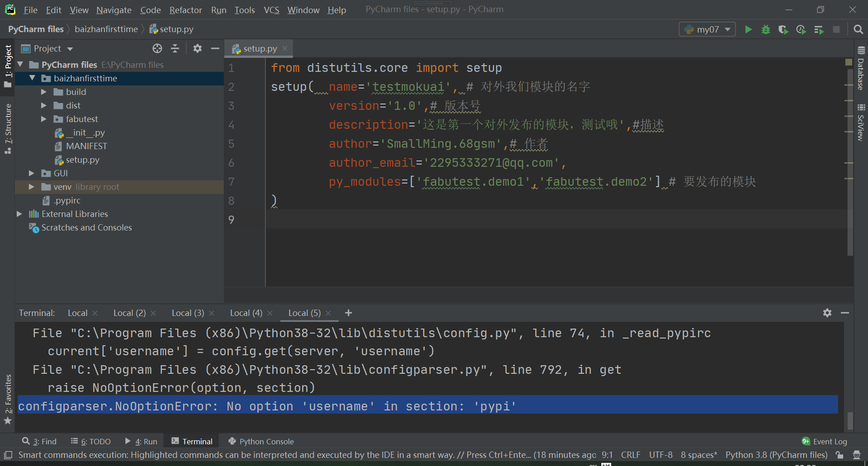Locate current file in Project tree
Image resolution: width=868 pixels, height=466 pixels.
click(x=157, y=48)
